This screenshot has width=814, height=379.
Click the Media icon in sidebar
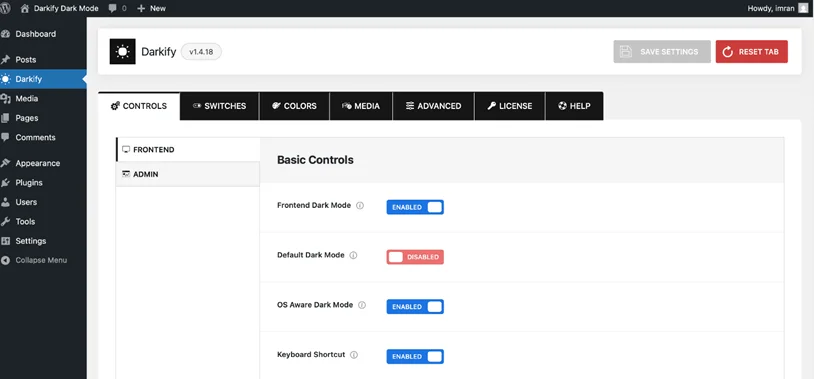point(5,99)
